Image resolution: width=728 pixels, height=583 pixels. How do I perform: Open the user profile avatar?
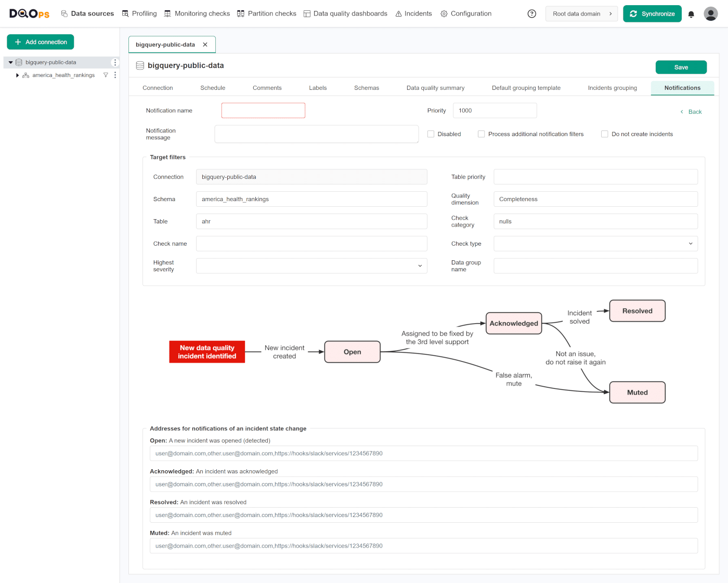[711, 14]
